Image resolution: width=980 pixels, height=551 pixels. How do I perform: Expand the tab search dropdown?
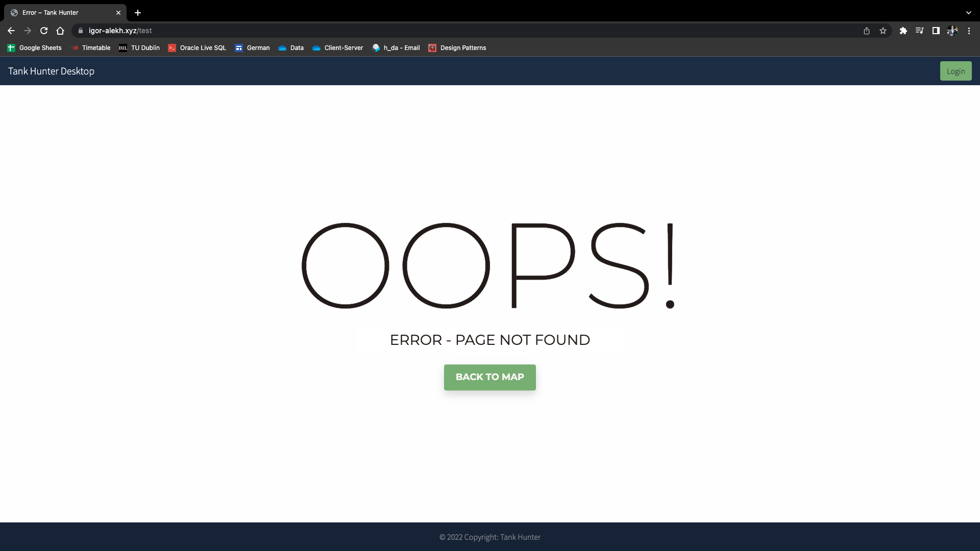pos(969,13)
